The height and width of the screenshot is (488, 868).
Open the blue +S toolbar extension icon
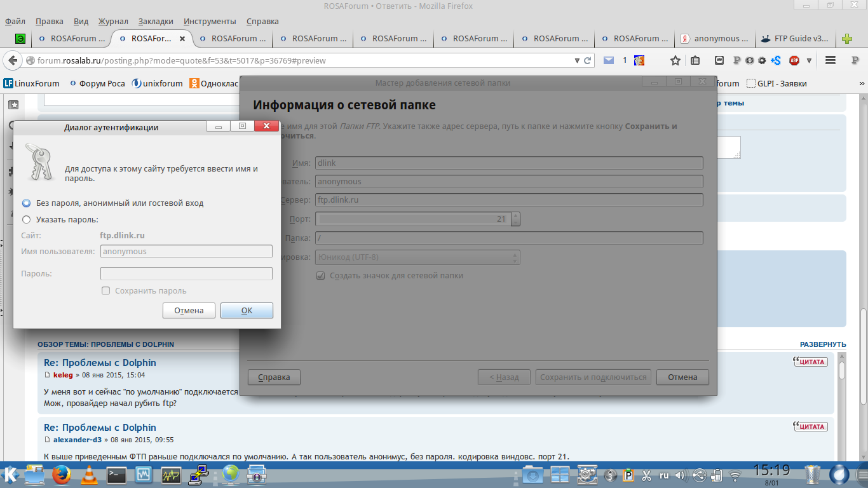[x=775, y=60]
